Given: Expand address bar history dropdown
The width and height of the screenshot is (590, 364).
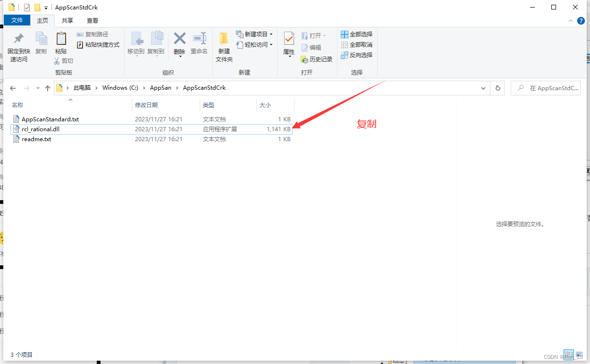Looking at the screenshot, I should click(483, 88).
